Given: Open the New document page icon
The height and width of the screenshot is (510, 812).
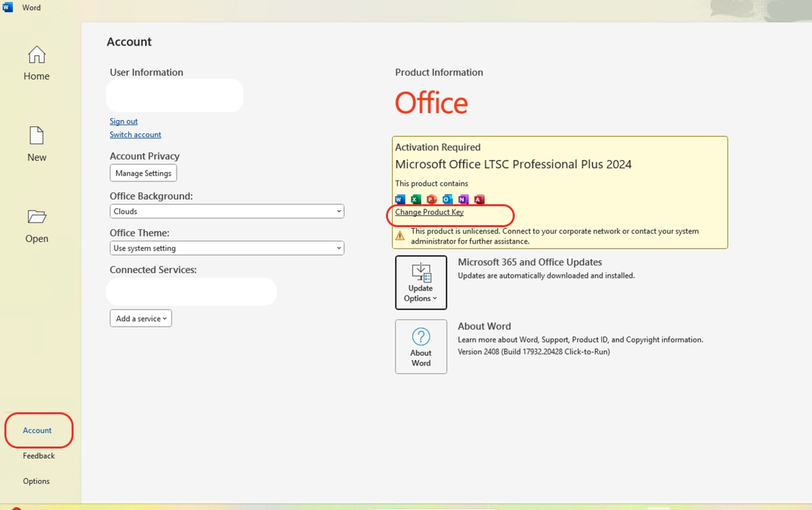Looking at the screenshot, I should [x=37, y=136].
